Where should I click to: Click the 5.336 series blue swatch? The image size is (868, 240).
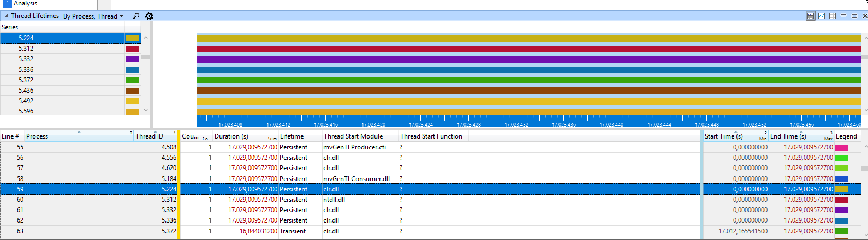point(132,70)
